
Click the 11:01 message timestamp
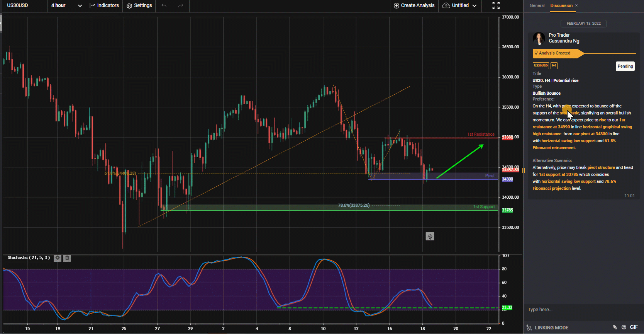pos(629,196)
